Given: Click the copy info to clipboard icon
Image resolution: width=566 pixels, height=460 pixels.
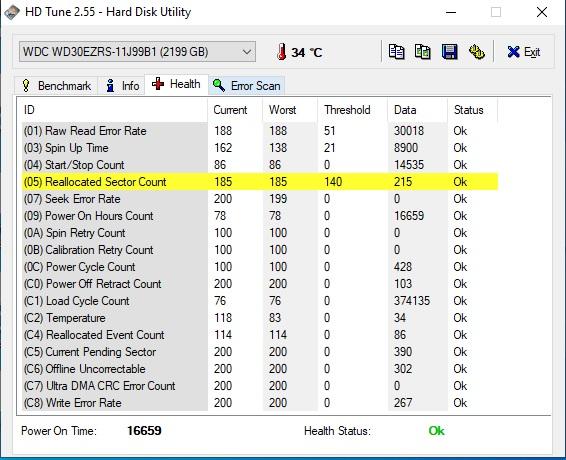Looking at the screenshot, I should (x=396, y=52).
